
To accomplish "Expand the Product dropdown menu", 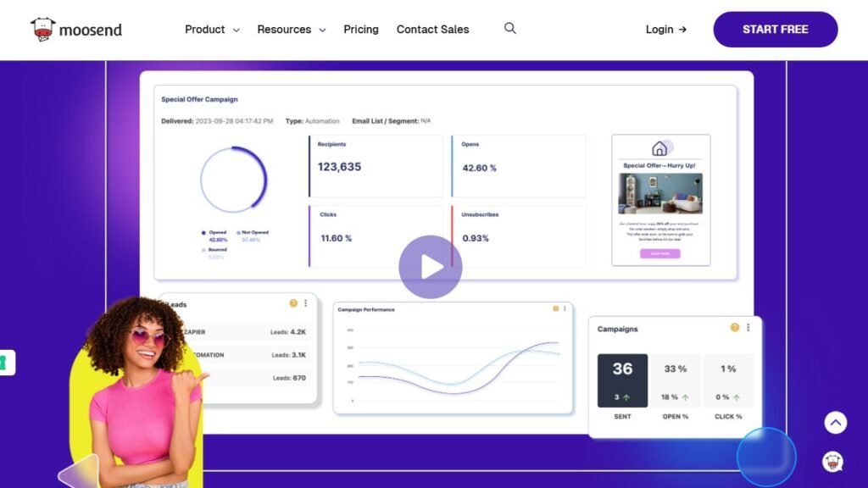I will tap(212, 30).
